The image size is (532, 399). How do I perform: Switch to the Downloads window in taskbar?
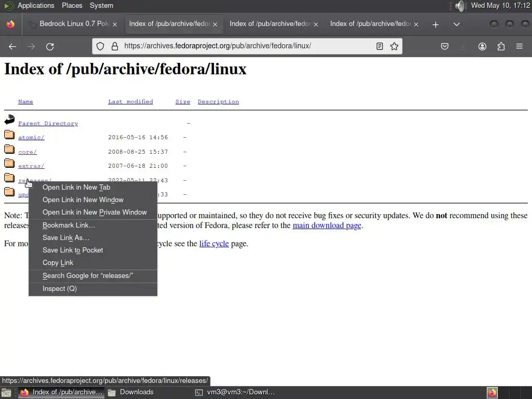131,392
